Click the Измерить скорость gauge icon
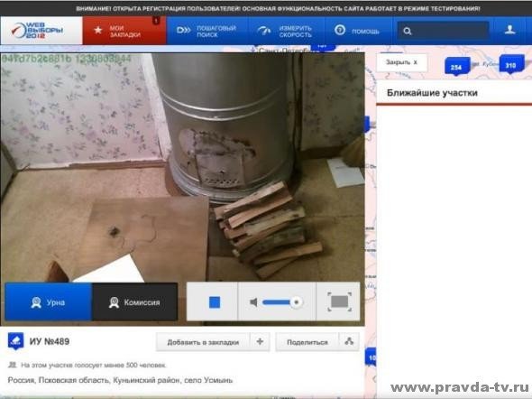The image size is (532, 399). tap(264, 31)
